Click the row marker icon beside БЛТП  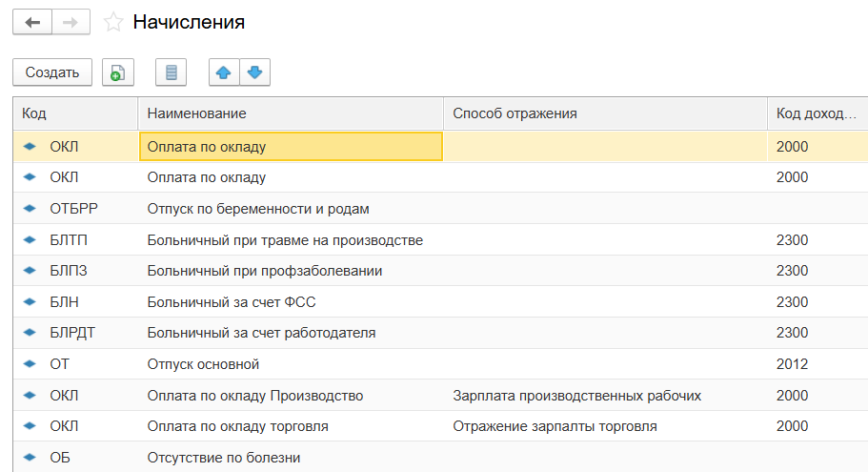(30, 240)
